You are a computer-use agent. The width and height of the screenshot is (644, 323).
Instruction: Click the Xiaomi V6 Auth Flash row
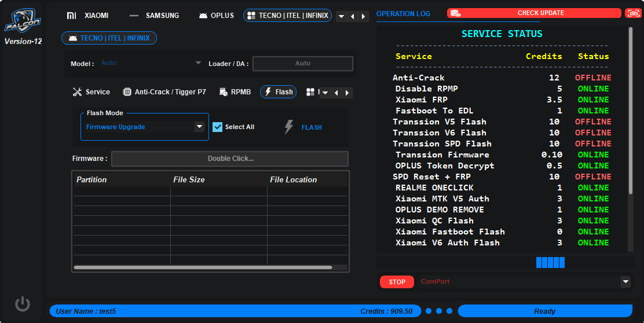click(x=502, y=243)
